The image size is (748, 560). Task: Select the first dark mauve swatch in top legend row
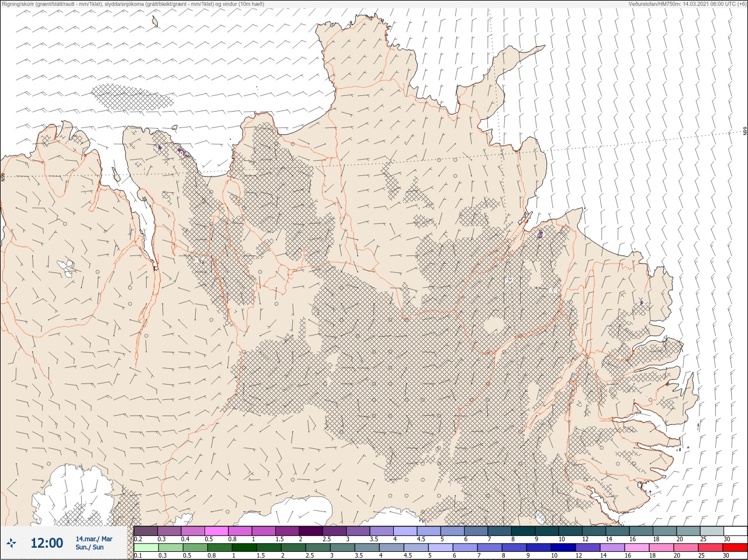click(146, 531)
